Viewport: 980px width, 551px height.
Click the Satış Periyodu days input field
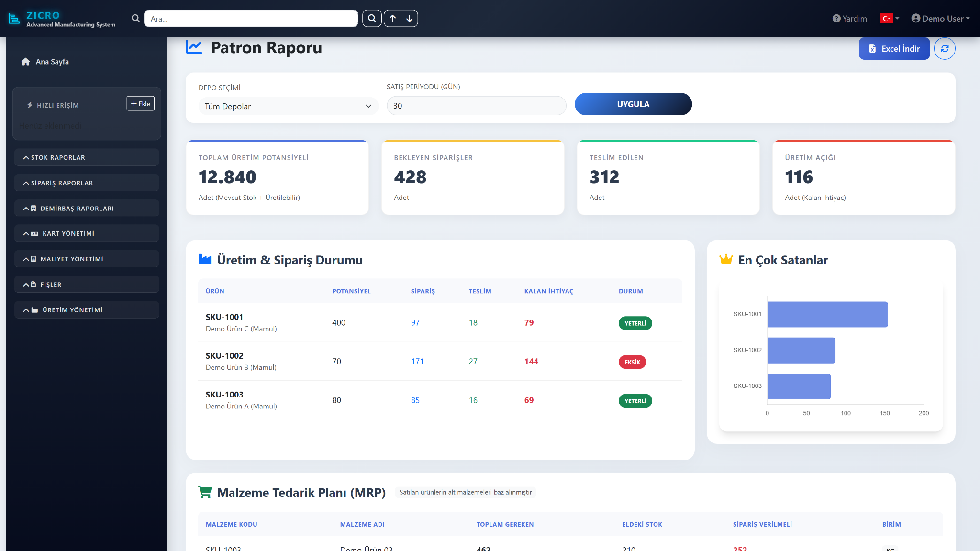[477, 106]
